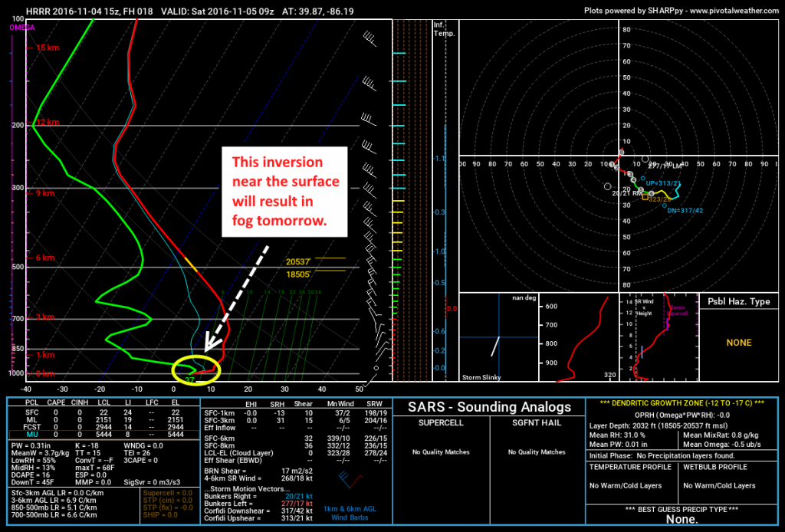Click the 'DN=317/42' hodograph label

click(x=685, y=211)
